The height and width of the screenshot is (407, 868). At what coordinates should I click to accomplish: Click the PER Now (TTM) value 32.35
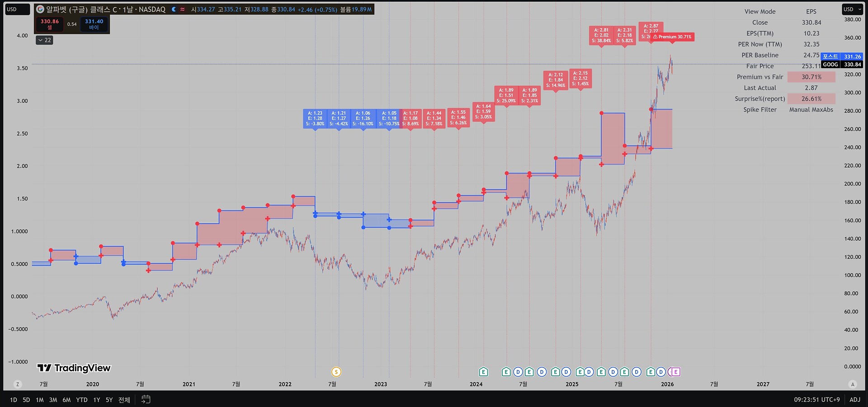coord(811,44)
